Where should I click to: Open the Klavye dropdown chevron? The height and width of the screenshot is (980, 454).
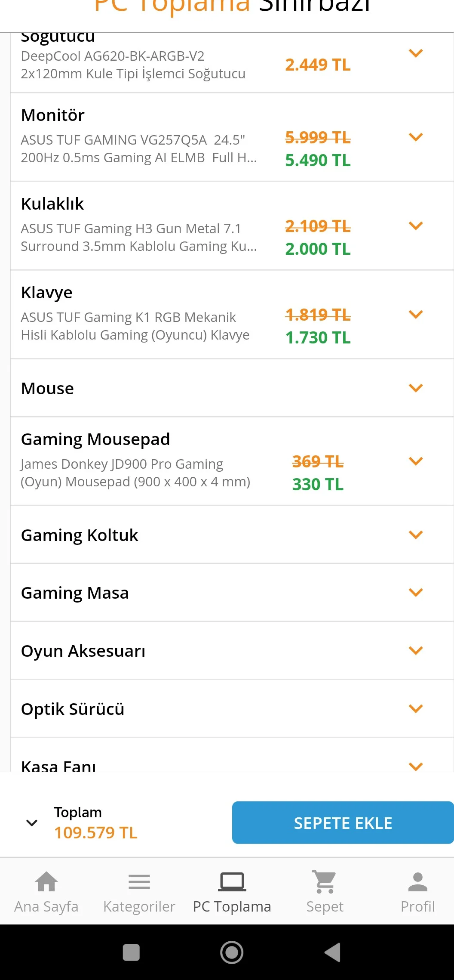pos(416,315)
